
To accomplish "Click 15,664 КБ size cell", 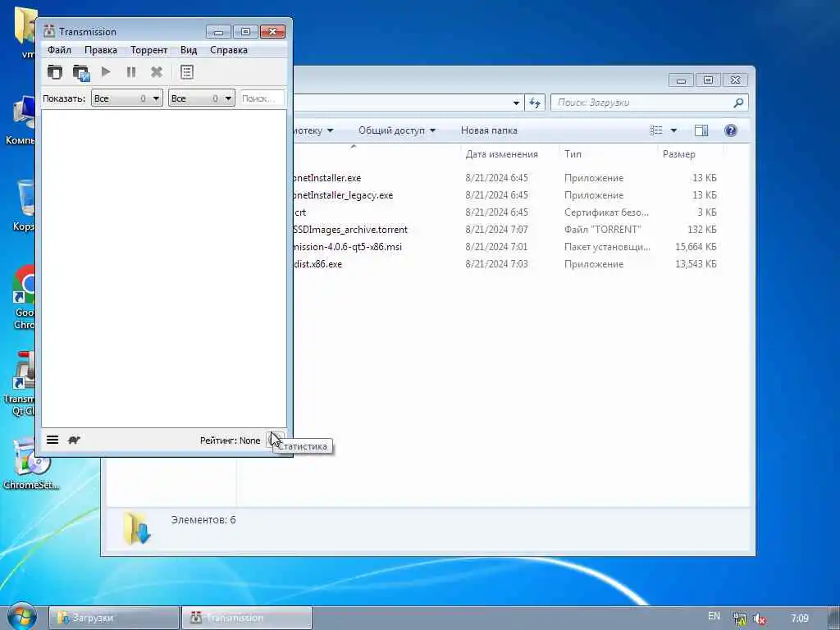I will [696, 247].
